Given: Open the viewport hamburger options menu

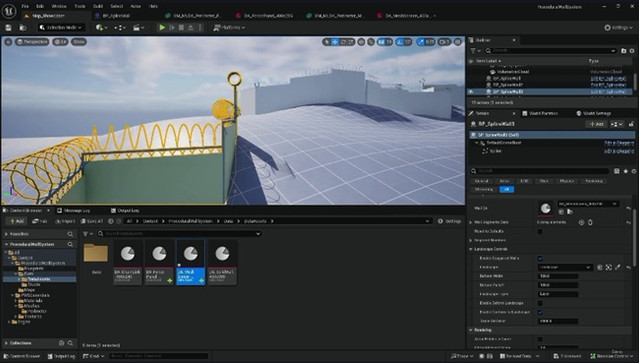Looking at the screenshot, I should pyautogui.click(x=8, y=42).
